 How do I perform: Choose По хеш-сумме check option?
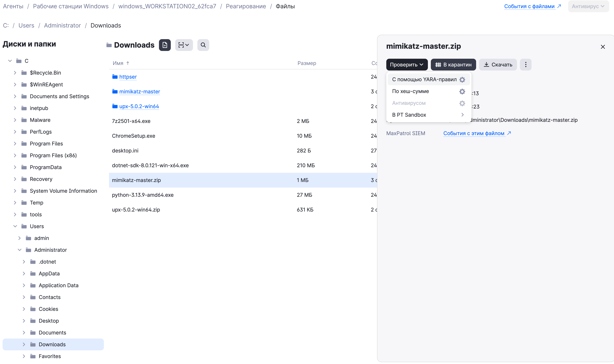coord(410,91)
